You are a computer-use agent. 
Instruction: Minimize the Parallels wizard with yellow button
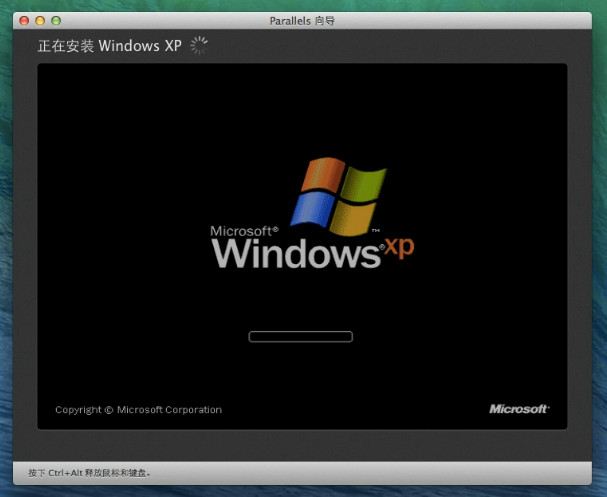pyautogui.click(x=40, y=20)
